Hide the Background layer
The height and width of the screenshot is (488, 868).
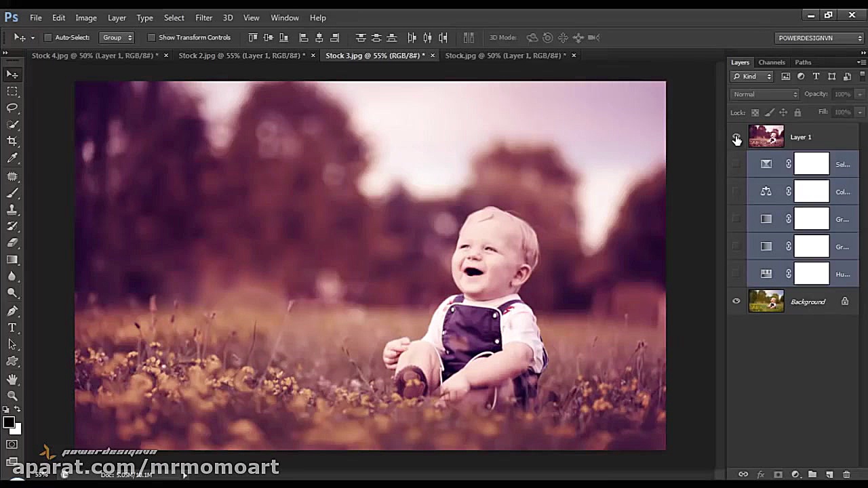coord(736,301)
